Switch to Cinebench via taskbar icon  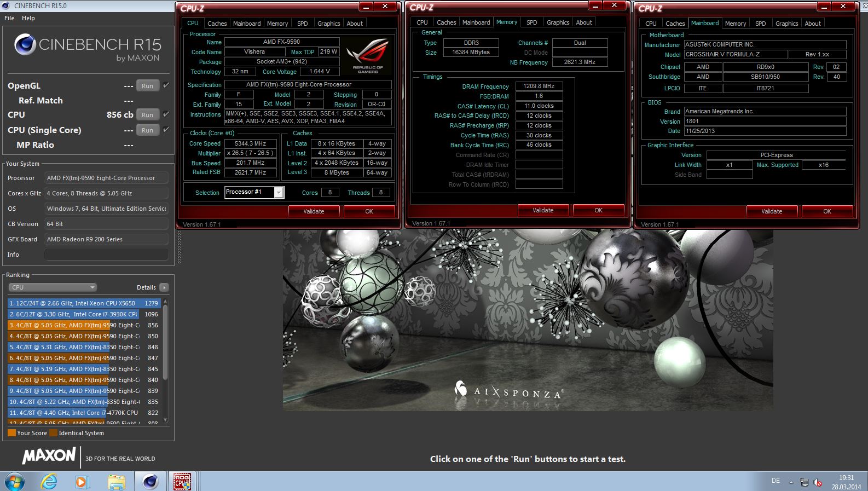point(150,482)
